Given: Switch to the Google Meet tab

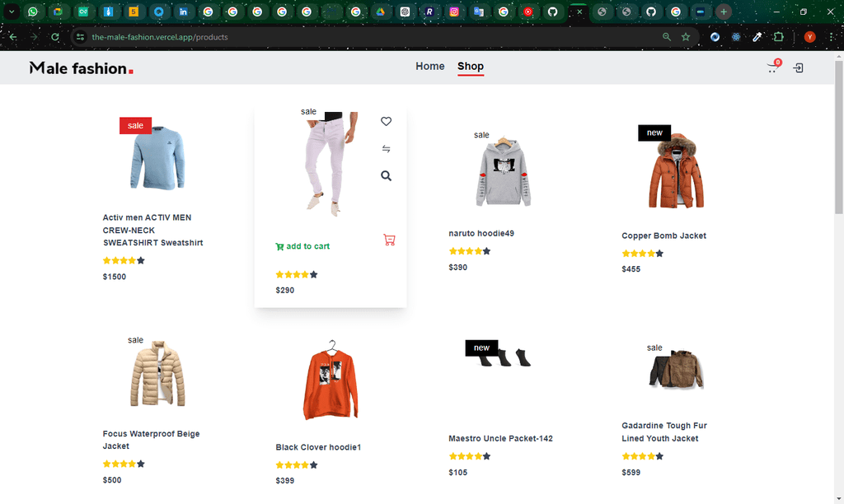Looking at the screenshot, I should [59, 12].
